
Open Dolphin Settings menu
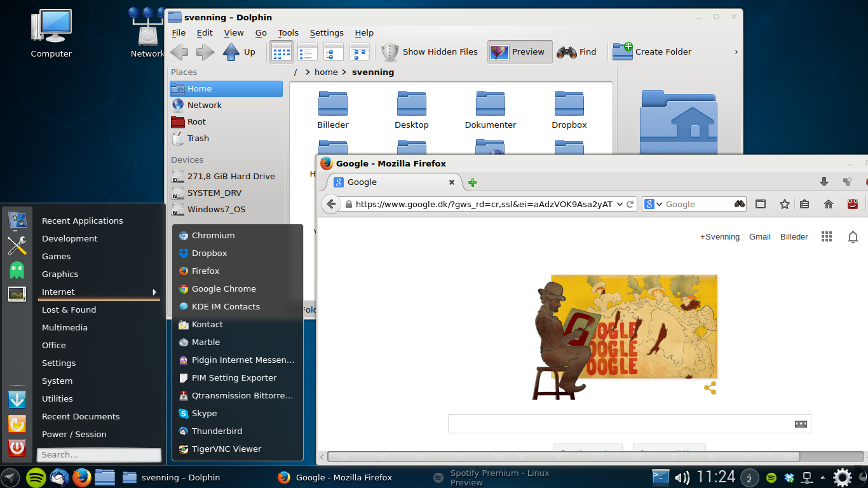(x=327, y=33)
